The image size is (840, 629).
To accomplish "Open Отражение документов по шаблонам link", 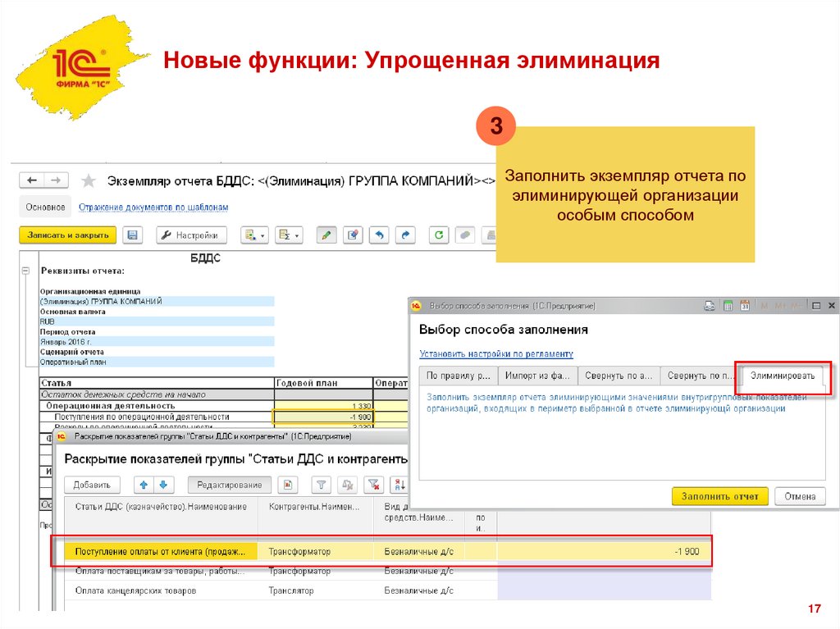I will [x=153, y=207].
